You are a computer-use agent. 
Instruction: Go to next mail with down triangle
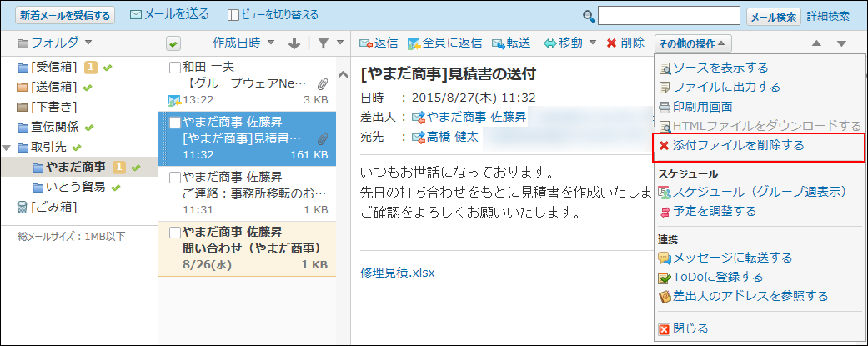841,43
